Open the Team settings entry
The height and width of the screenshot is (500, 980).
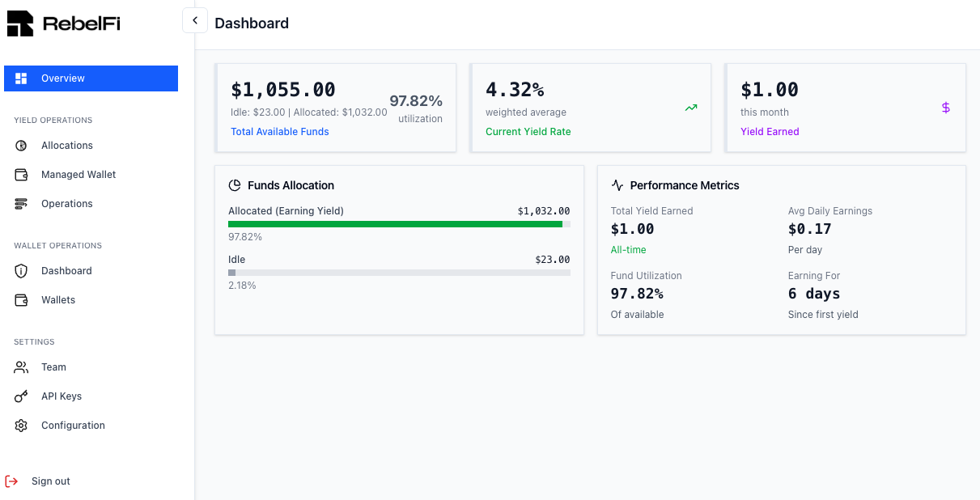(53, 367)
